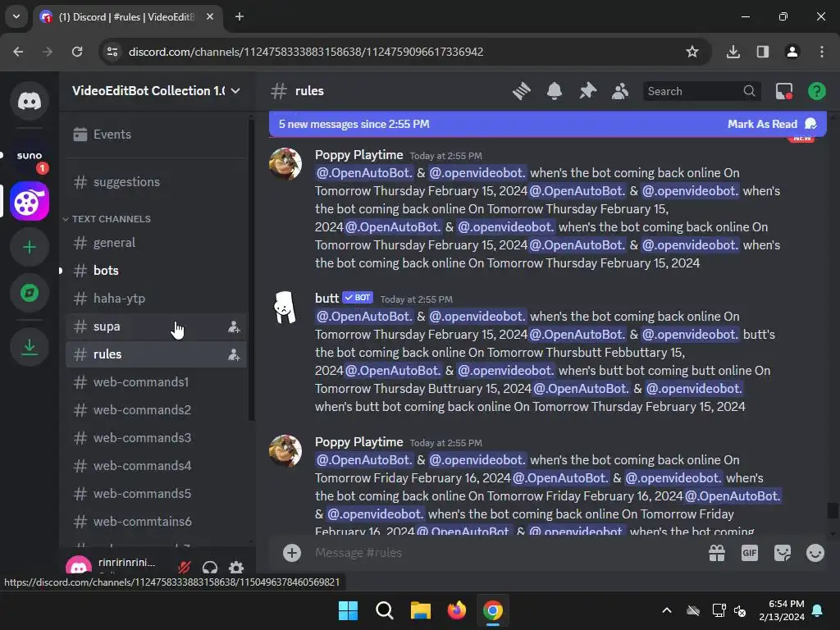
Task: Open the gift Nitro icon
Action: tap(717, 553)
